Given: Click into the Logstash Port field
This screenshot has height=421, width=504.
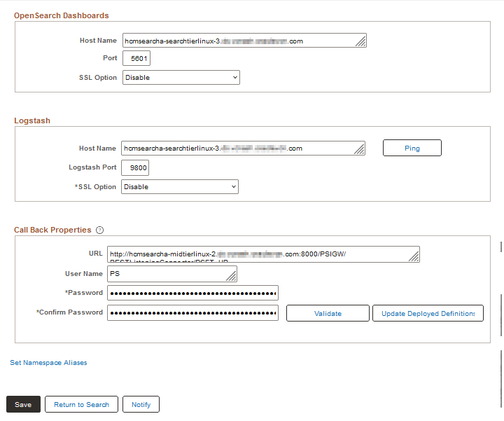Looking at the screenshot, I should (x=135, y=168).
